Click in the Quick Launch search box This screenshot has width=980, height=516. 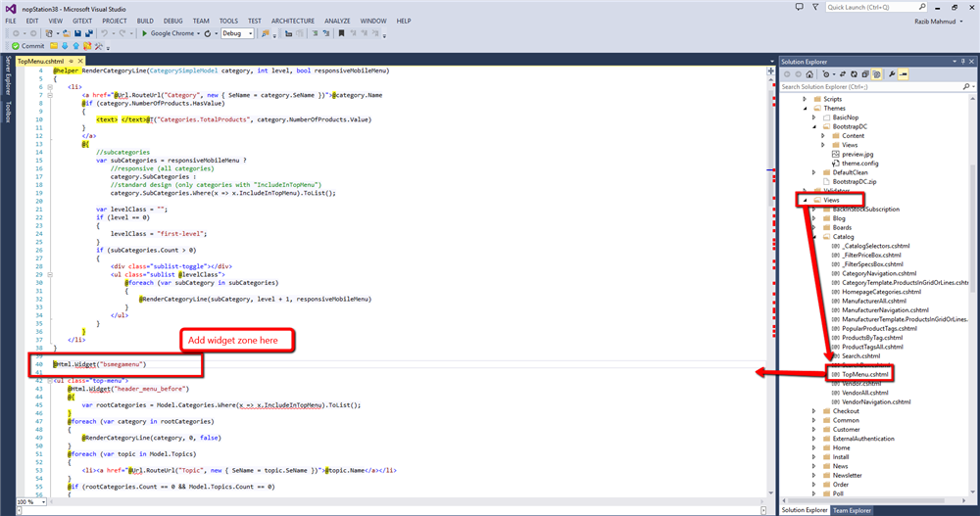(875, 7)
